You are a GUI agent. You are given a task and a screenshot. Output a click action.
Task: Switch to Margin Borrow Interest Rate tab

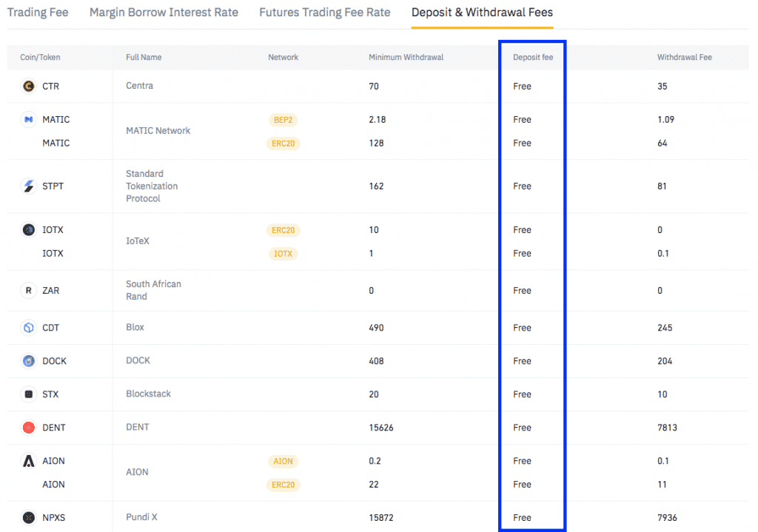164,13
